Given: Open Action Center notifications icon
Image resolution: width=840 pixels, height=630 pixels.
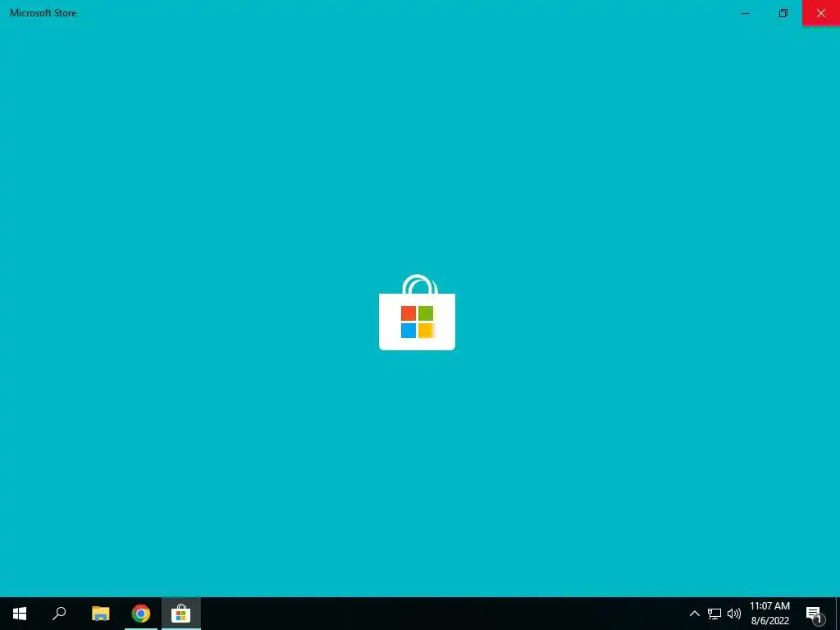Looking at the screenshot, I should 815,614.
